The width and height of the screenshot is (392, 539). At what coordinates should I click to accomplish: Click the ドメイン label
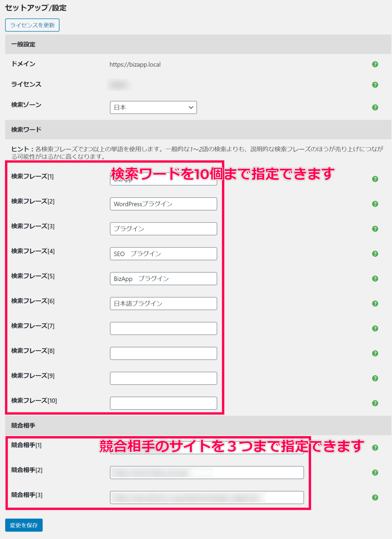[23, 64]
